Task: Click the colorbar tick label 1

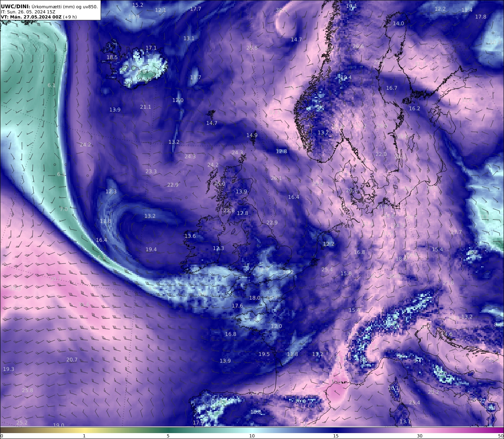Action: click(84, 436)
